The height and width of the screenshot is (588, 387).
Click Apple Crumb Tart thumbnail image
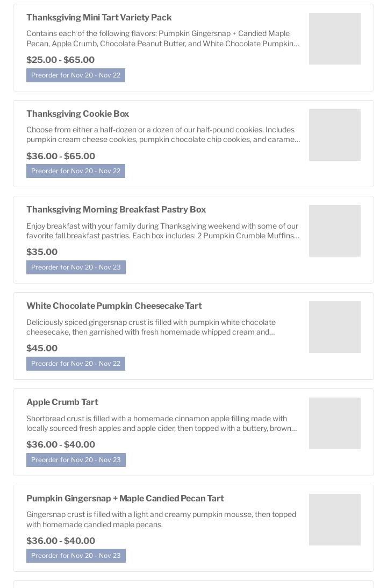pos(334,423)
